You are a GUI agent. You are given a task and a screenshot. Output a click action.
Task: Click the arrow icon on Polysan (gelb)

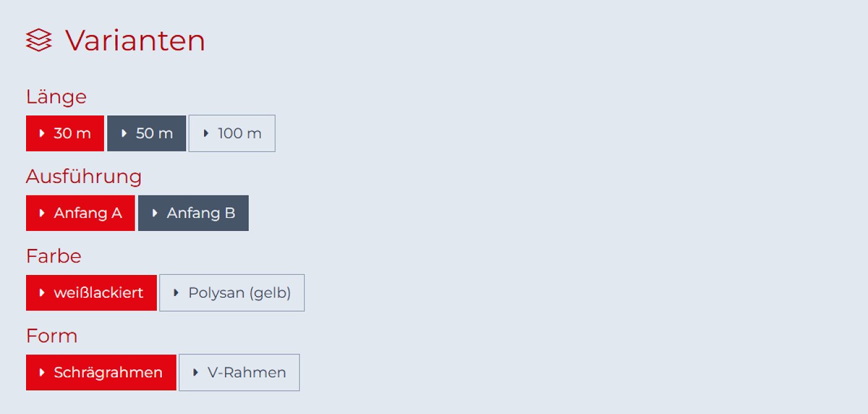click(x=176, y=293)
